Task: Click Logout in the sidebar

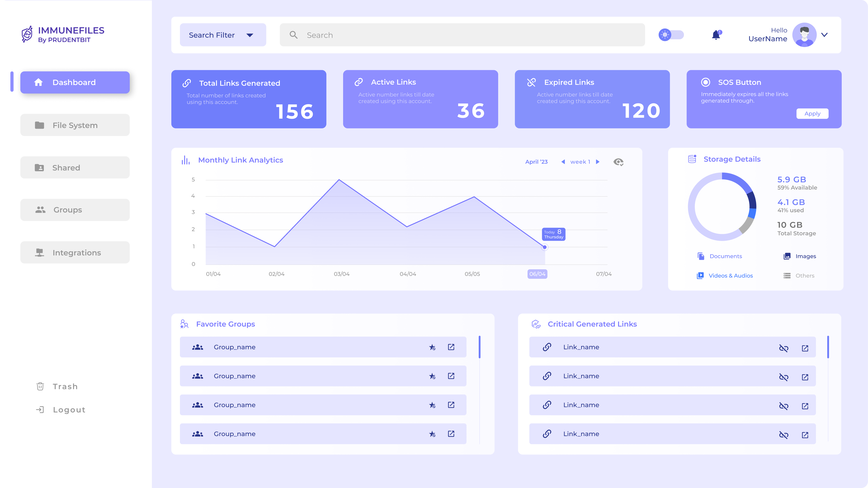Action: click(x=69, y=410)
